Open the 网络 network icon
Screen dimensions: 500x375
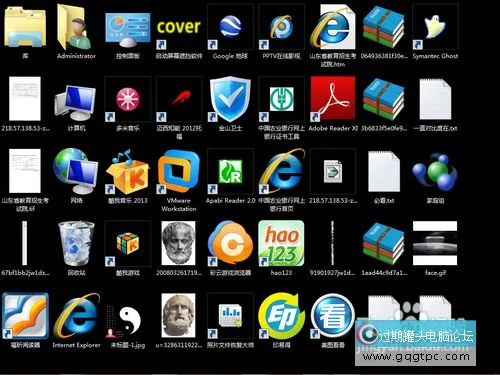(76, 171)
